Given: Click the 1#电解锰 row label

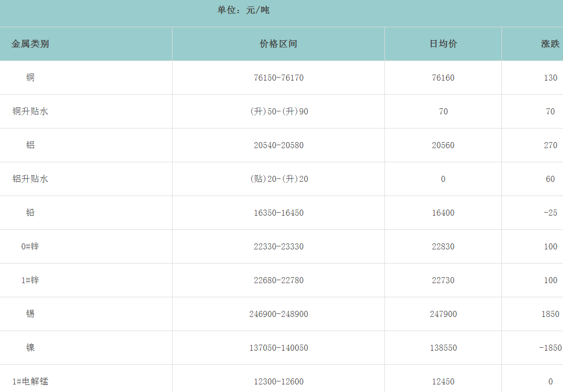Looking at the screenshot, I should 30,381.
